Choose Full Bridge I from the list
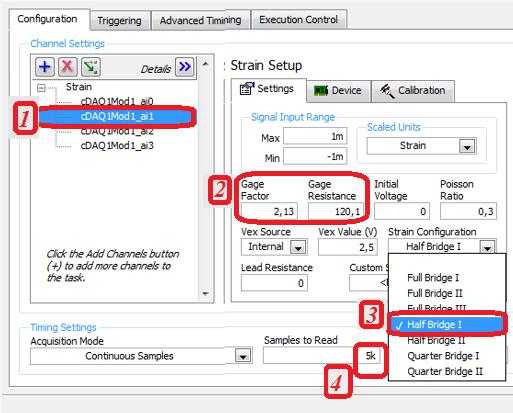This screenshot has height=413, width=513. pyautogui.click(x=433, y=278)
